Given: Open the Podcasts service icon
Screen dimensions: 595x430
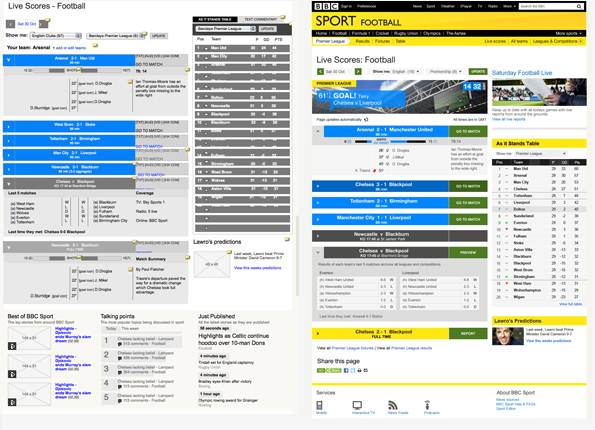Looking at the screenshot, I should point(427,405).
